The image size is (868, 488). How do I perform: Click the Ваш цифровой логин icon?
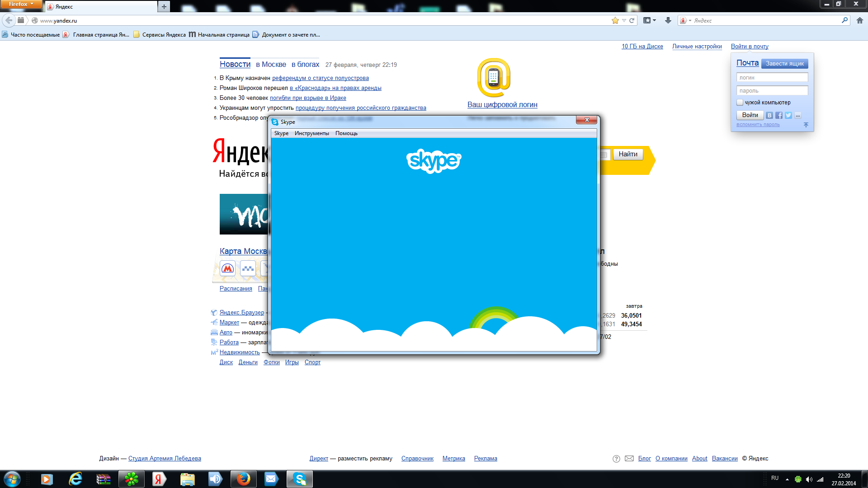(493, 78)
